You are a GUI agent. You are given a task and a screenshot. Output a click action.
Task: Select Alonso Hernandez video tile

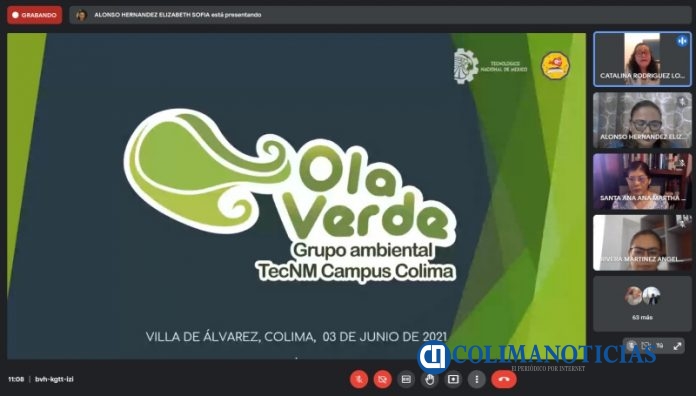(642, 120)
